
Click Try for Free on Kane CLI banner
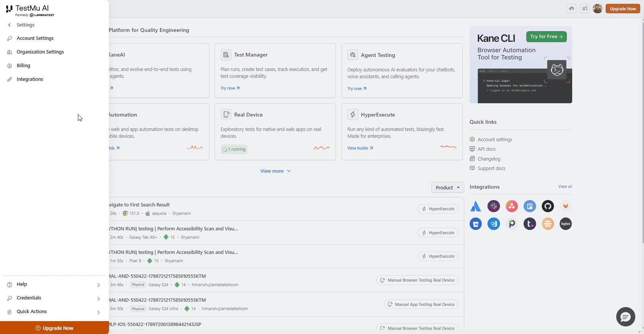(x=546, y=37)
